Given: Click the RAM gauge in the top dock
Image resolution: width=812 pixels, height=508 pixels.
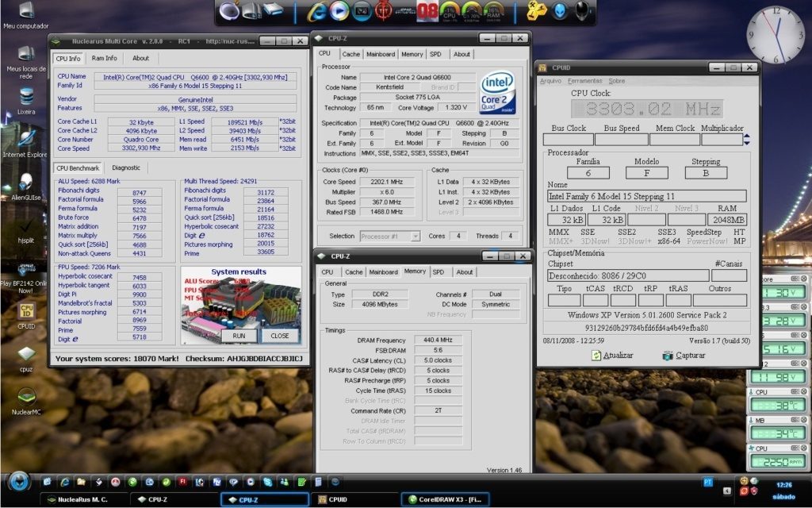Looking at the screenshot, I should 493,11.
